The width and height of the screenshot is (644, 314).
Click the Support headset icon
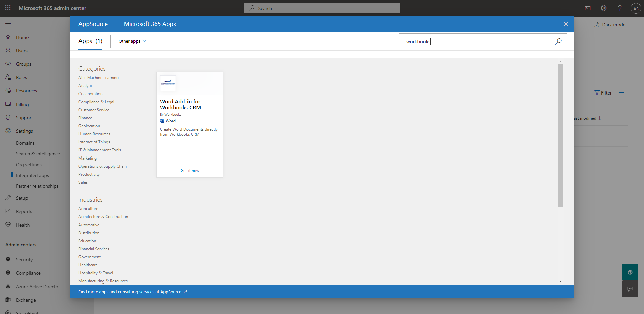click(8, 118)
